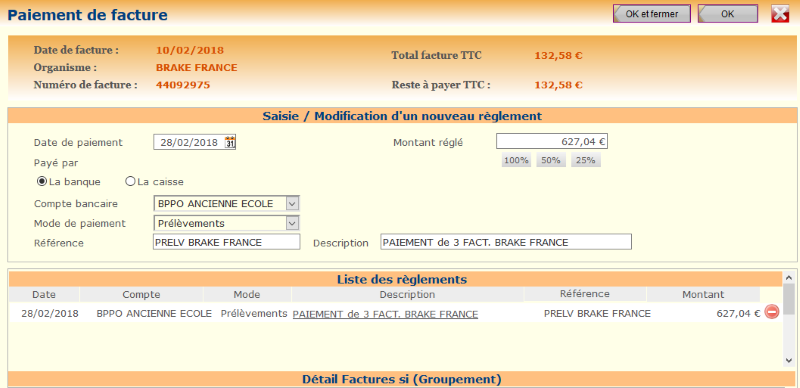Focus the Description input field
The height and width of the screenshot is (388, 800).
pyautogui.click(x=506, y=242)
